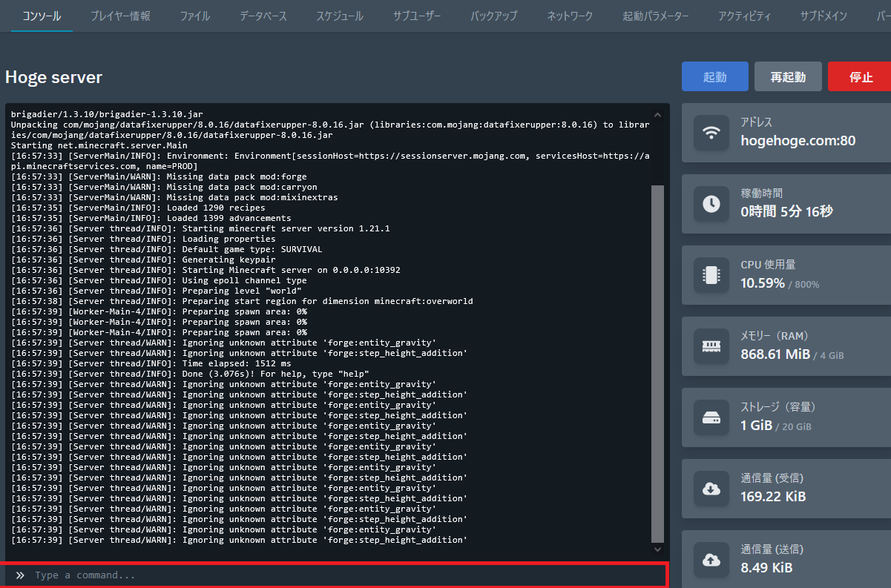The height and width of the screenshot is (588, 891).
Task: Click the command prompt chevron icon
Action: [x=20, y=575]
